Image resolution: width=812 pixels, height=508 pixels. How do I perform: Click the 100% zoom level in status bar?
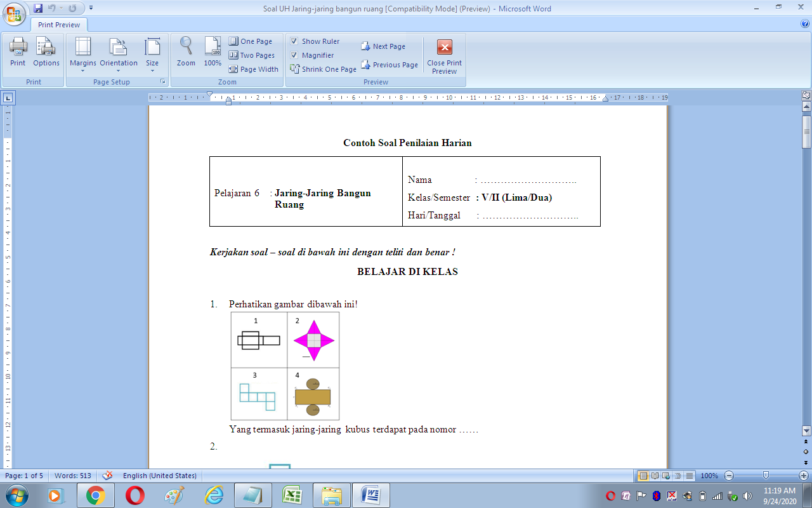709,476
